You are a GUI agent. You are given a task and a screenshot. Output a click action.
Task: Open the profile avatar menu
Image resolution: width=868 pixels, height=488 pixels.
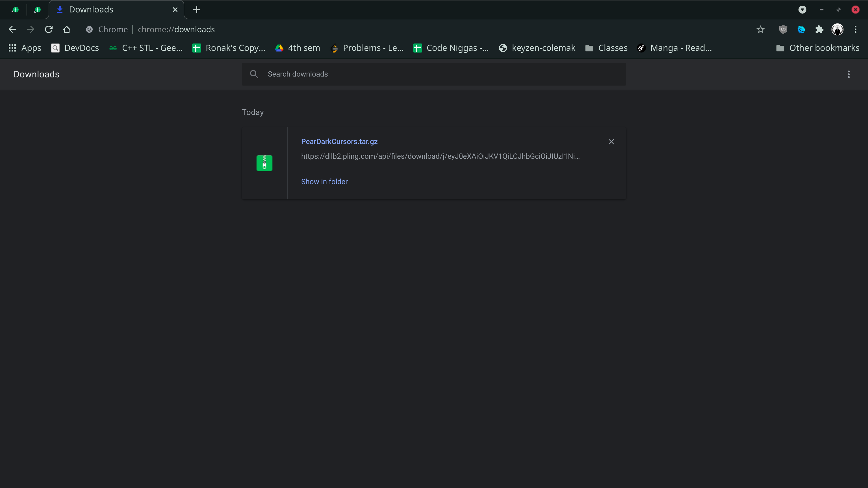pos(837,29)
